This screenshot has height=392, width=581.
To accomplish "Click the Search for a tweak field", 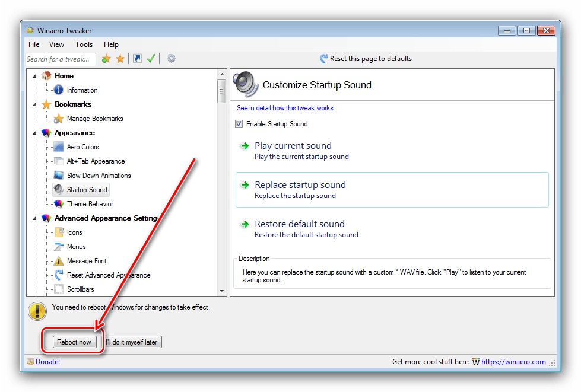I will pos(59,59).
